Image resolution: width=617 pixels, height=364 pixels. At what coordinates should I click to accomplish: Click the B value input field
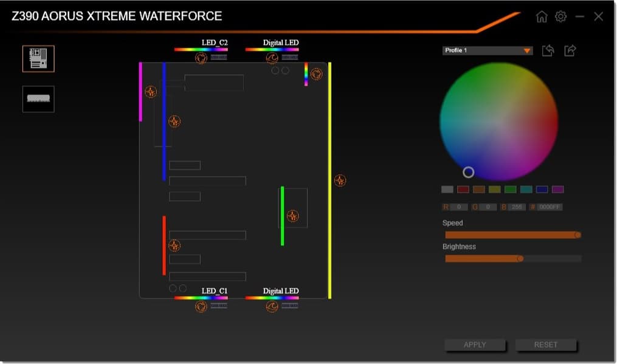tap(517, 207)
